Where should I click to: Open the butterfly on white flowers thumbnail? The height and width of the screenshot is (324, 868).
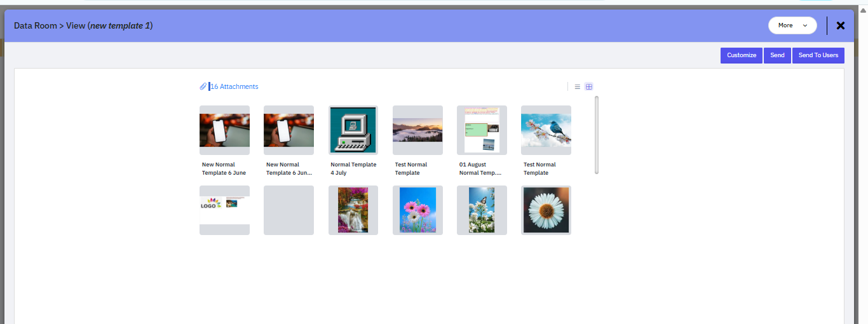coord(482,210)
